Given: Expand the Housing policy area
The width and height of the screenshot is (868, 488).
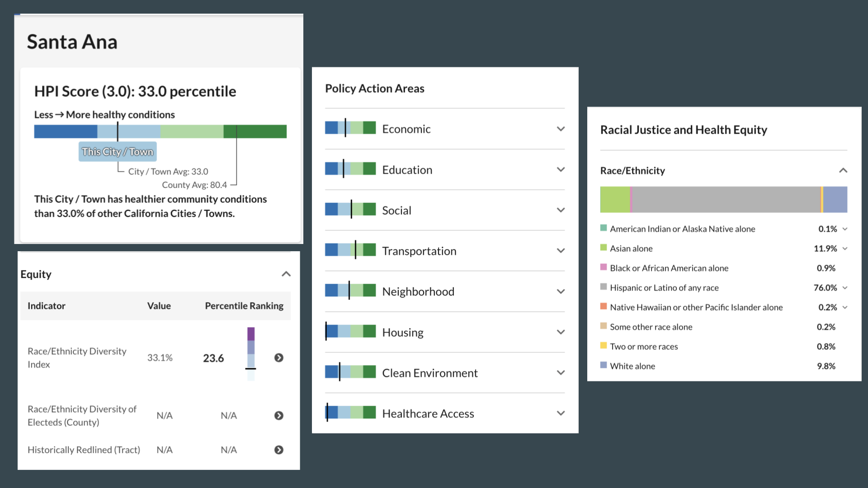Looking at the screenshot, I should (561, 333).
